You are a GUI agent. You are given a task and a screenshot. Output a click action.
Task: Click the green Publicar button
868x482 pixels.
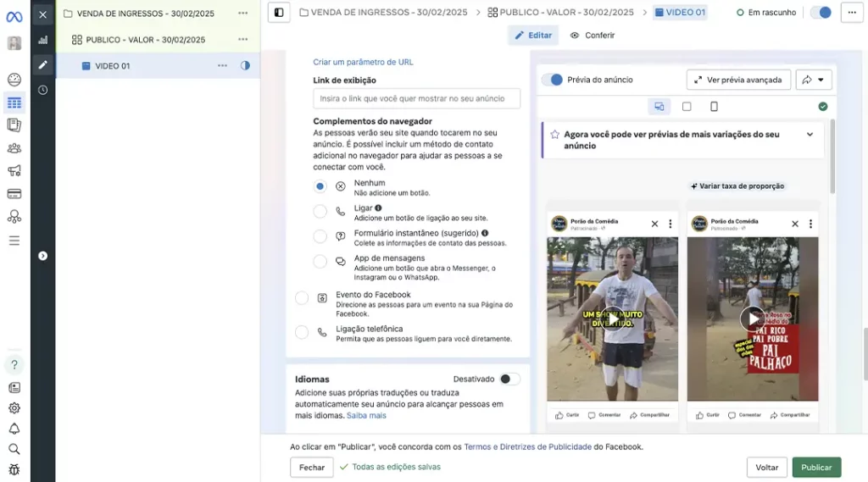coord(816,468)
